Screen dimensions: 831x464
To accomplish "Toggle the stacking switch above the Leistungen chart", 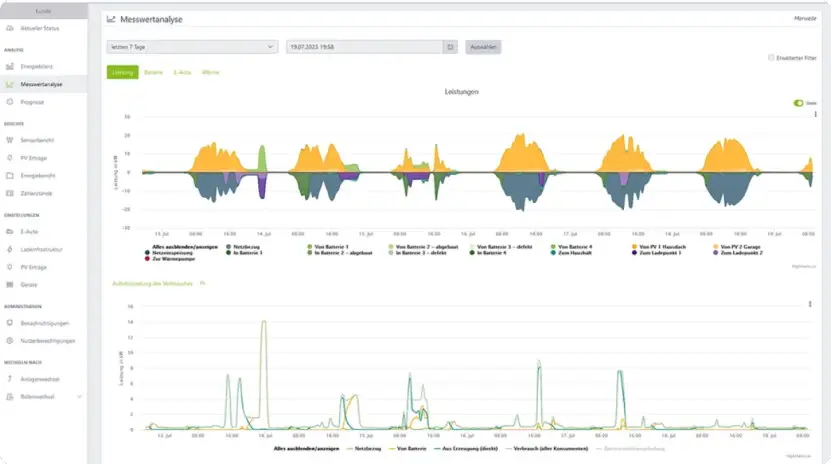I will click(798, 103).
